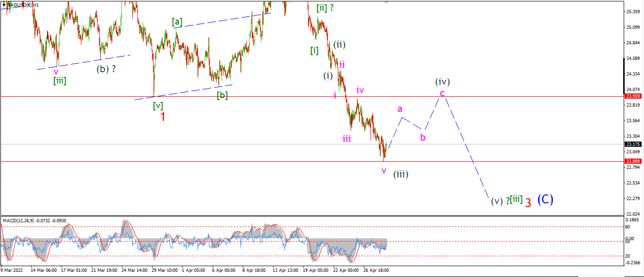The image size is (644, 277).
Task: Click the gray (iii) label near the low
Action: pyautogui.click(x=401, y=174)
